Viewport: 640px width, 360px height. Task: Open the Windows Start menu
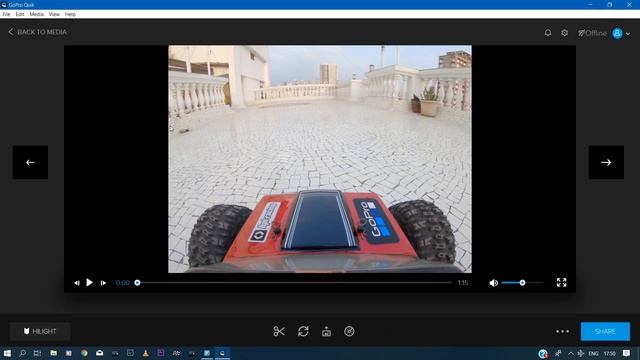[x=7, y=353]
